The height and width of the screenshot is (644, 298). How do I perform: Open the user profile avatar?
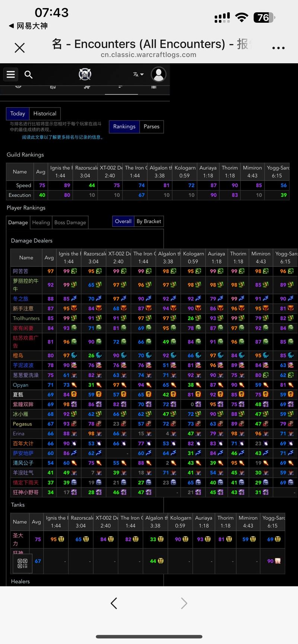tap(158, 74)
